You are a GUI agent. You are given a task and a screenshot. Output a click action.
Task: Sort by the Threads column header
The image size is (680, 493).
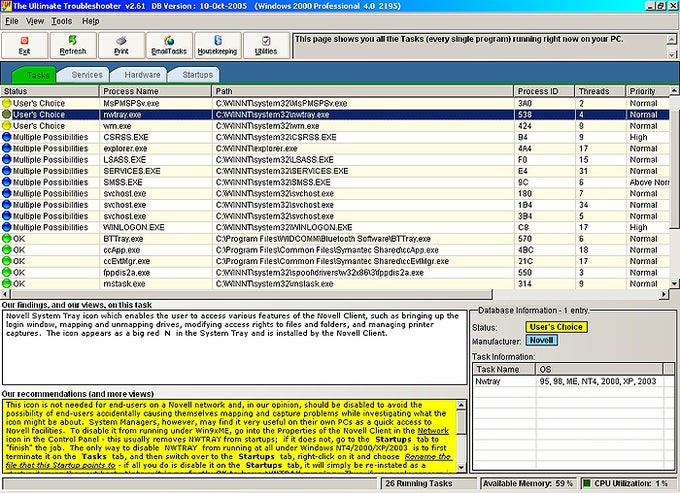600,91
